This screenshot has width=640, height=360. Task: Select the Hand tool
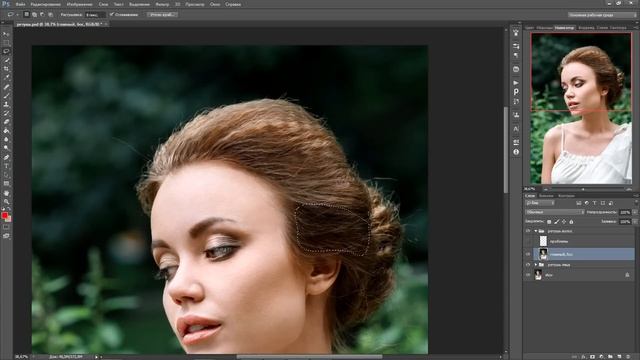point(6,193)
